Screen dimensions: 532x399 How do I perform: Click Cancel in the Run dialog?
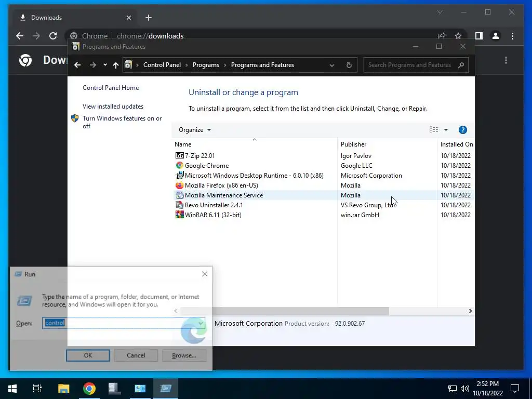point(136,355)
